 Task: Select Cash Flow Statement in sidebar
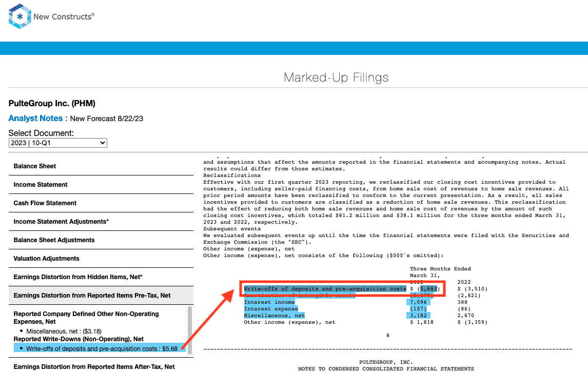pyautogui.click(x=101, y=203)
